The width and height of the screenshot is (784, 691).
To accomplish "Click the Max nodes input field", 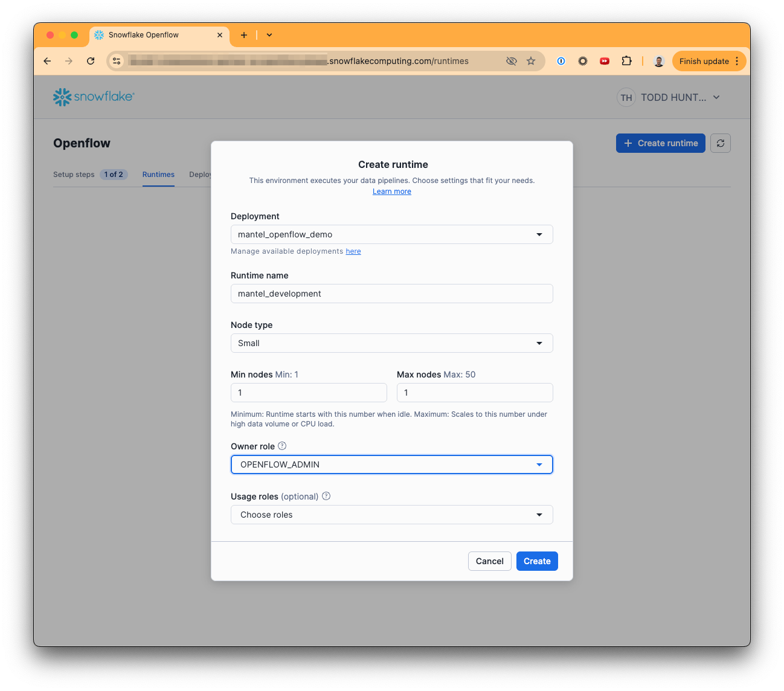I will 475,393.
